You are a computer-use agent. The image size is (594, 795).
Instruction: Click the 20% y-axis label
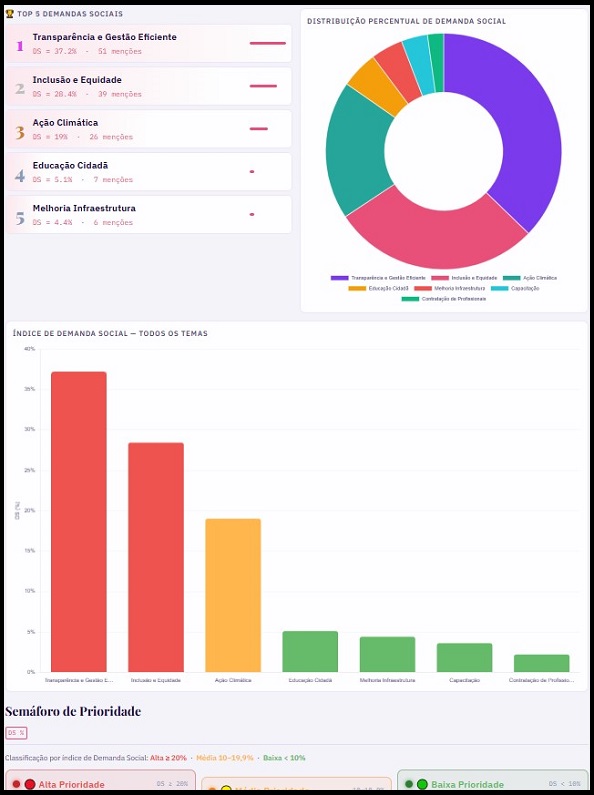(x=29, y=510)
